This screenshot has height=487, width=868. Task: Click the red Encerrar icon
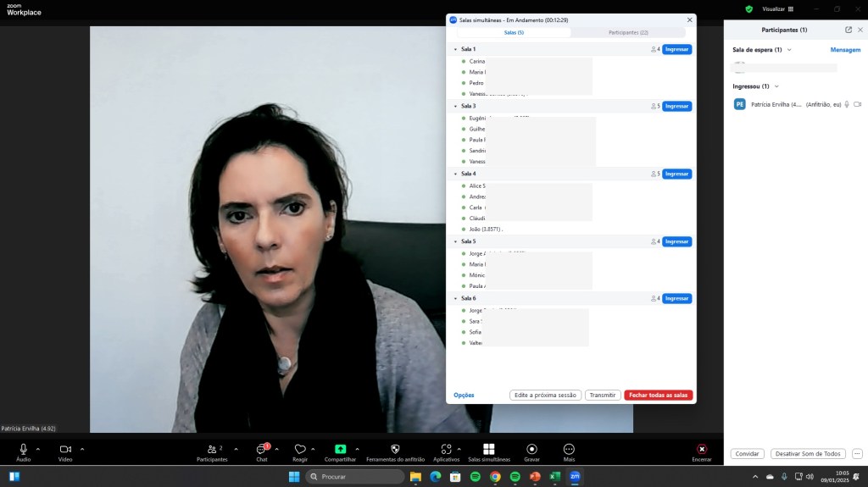click(701, 449)
